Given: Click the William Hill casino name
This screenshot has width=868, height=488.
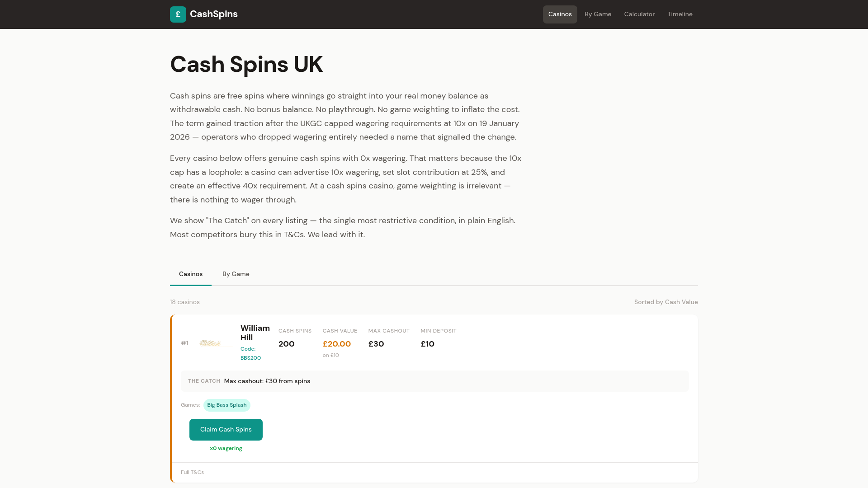Looking at the screenshot, I should pyautogui.click(x=255, y=333).
